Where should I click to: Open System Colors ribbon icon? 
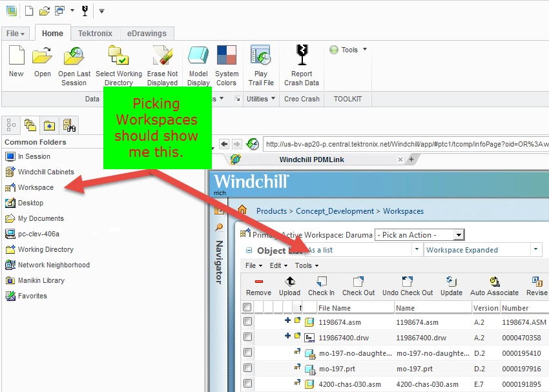point(227,55)
